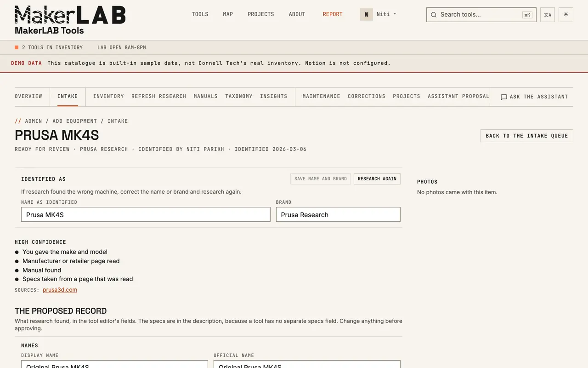The height and width of the screenshot is (368, 588).
Task: Click the Brand input field
Action: [338, 214]
